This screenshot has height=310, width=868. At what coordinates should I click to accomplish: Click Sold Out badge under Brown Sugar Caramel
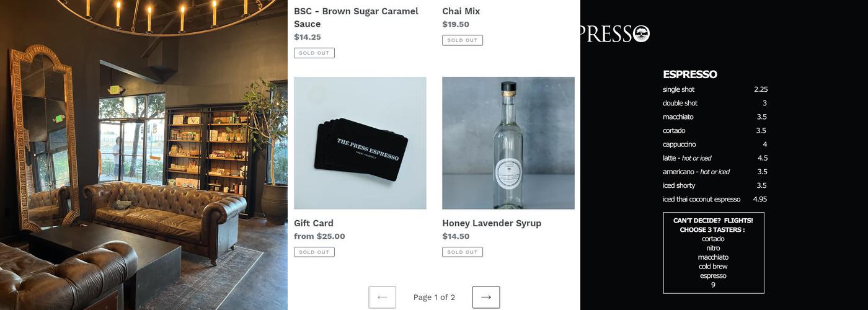(x=314, y=53)
